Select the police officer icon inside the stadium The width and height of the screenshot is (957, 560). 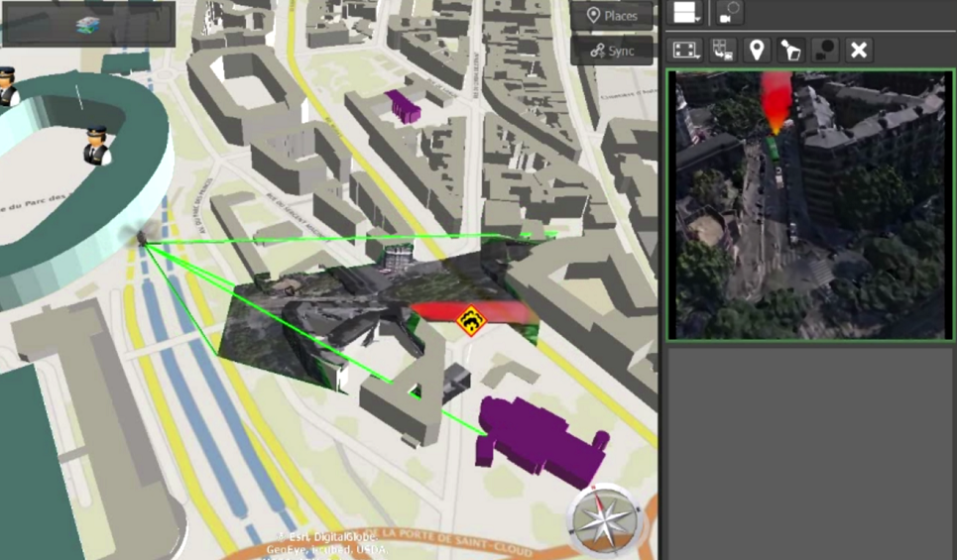pyautogui.click(x=96, y=146)
